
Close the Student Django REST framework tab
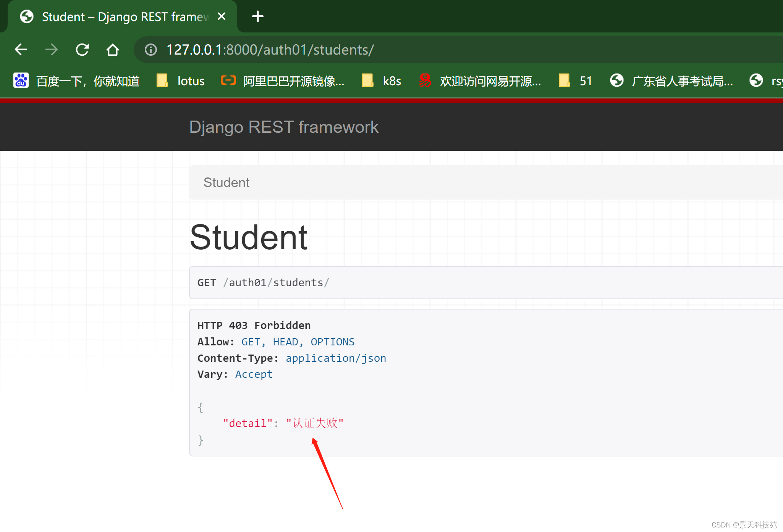[222, 16]
